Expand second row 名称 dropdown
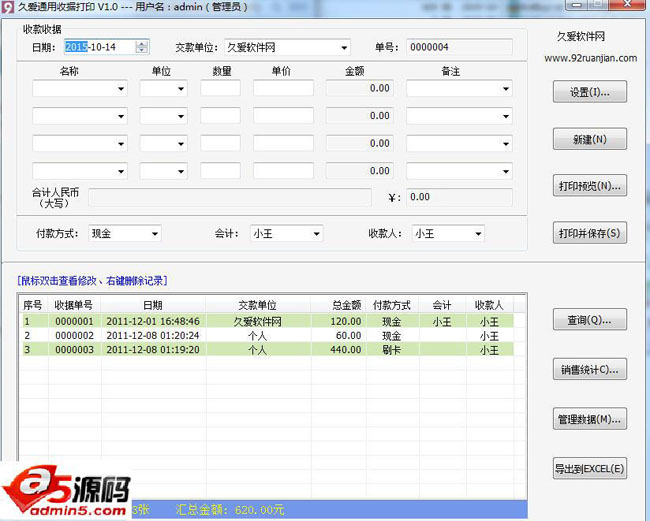Image resolution: width=650 pixels, height=521 pixels. tap(121, 116)
